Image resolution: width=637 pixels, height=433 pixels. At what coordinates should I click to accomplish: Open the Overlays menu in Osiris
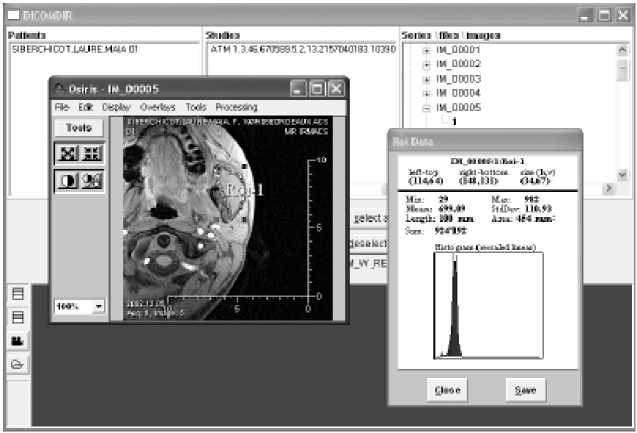157,106
